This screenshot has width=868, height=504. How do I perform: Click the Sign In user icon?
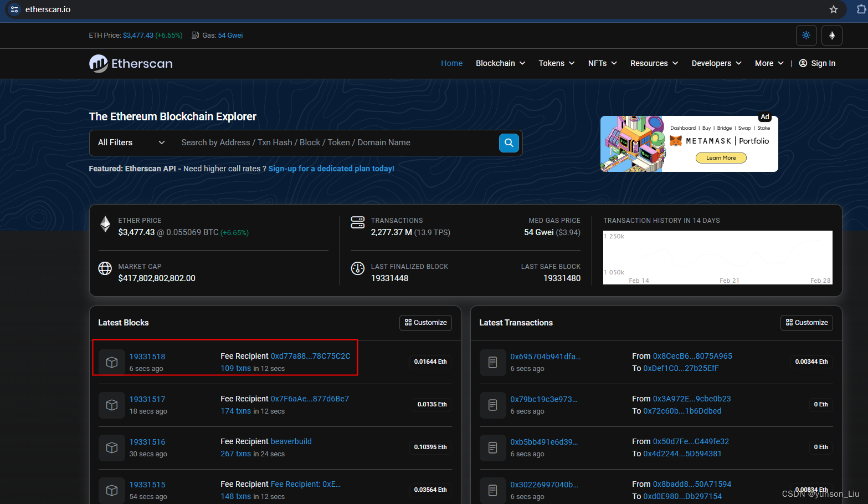(803, 63)
